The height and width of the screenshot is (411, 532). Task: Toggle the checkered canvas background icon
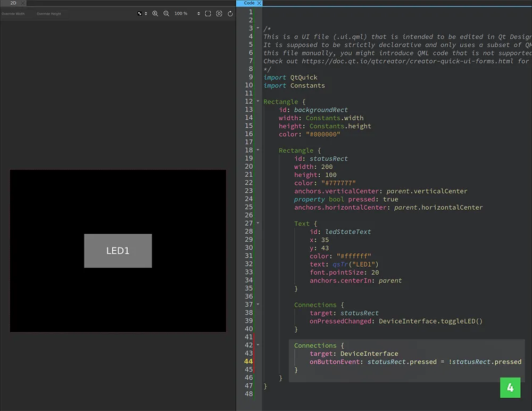pyautogui.click(x=140, y=13)
